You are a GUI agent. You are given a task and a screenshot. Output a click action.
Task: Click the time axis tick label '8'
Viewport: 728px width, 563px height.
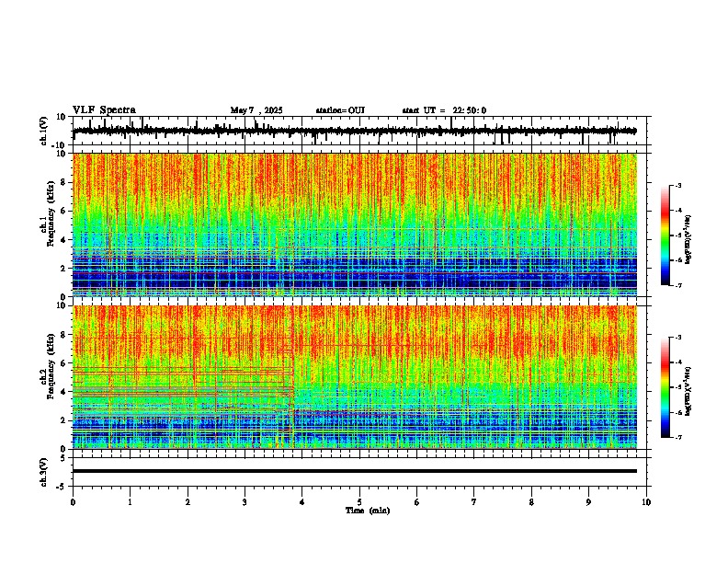click(x=531, y=502)
